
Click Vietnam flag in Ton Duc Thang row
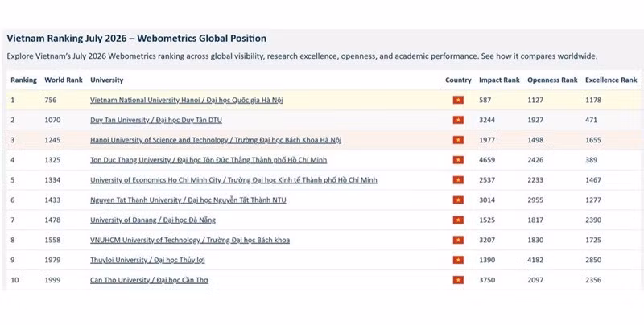(458, 160)
